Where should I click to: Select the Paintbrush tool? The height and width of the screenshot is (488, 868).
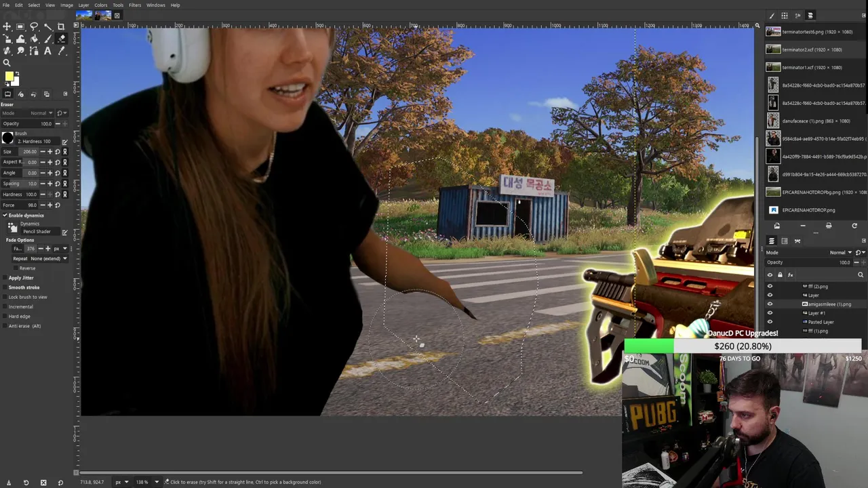pos(47,39)
